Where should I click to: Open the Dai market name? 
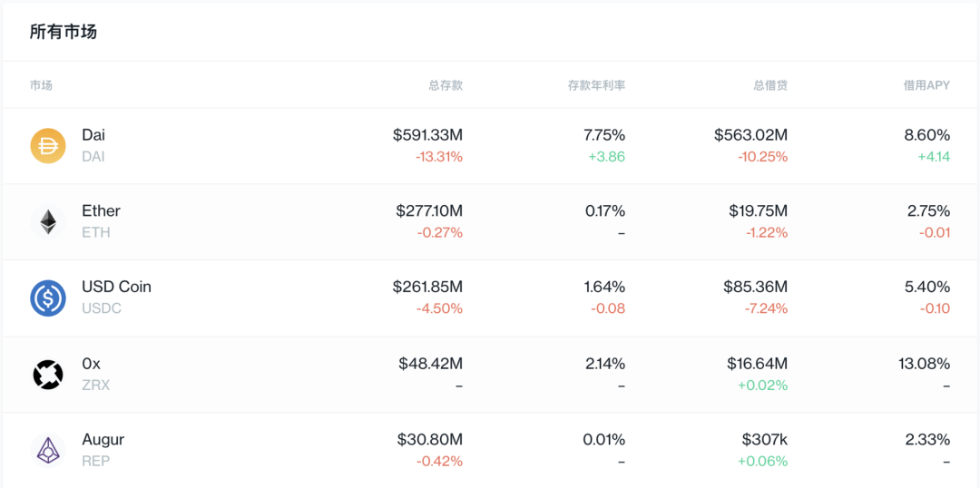click(x=93, y=134)
